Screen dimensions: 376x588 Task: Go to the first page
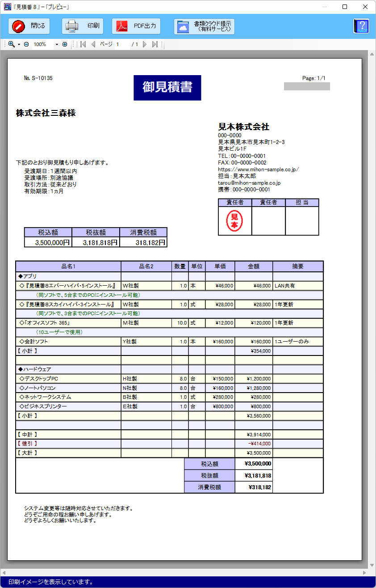coord(83,44)
